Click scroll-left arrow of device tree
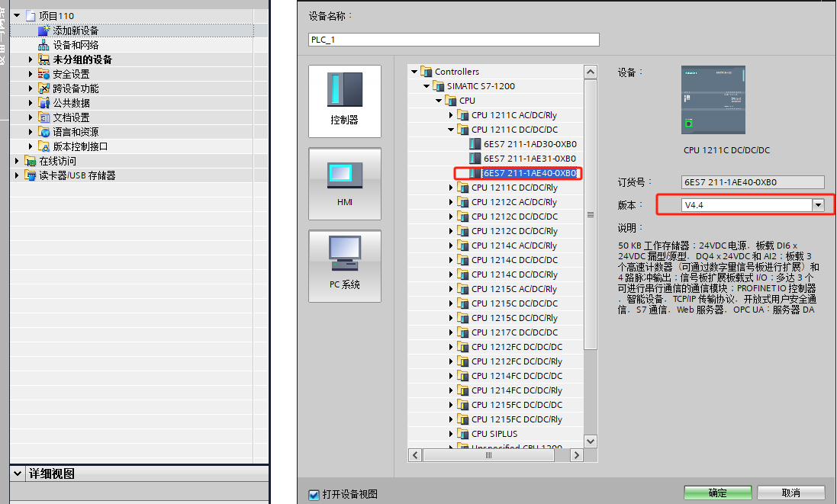The height and width of the screenshot is (504, 837). (x=415, y=455)
